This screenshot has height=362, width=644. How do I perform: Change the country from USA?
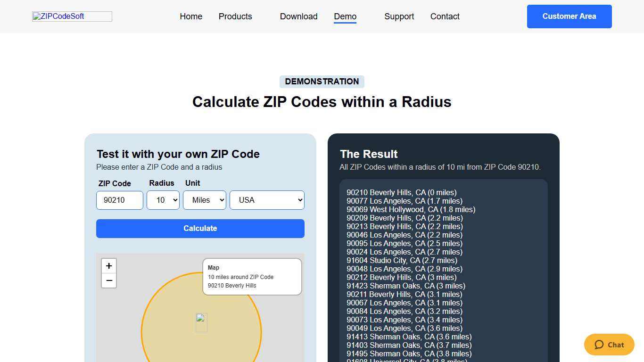click(267, 200)
